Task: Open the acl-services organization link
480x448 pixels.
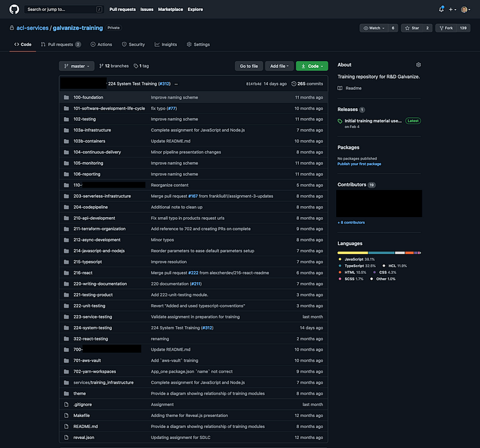Action: pos(32,28)
